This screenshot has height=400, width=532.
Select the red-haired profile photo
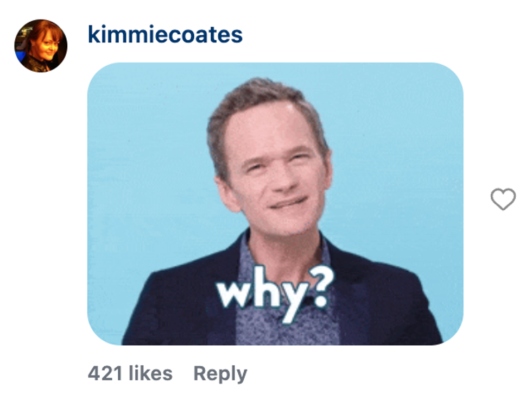coord(41,46)
